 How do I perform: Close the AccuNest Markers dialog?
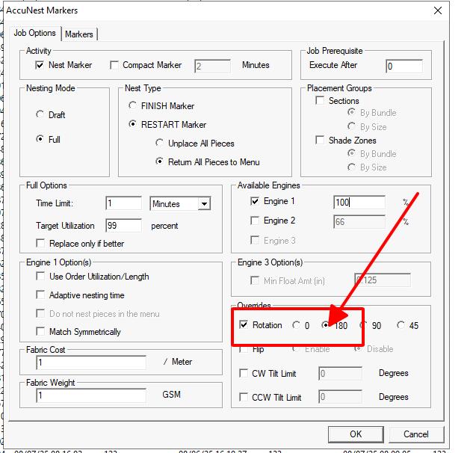[x=437, y=10]
